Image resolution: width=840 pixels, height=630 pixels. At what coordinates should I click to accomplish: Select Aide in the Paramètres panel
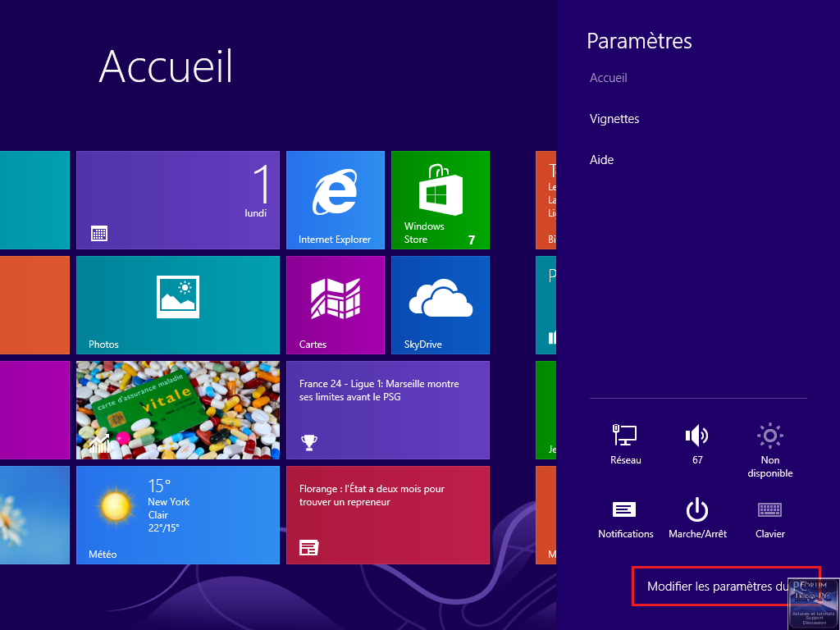coord(602,160)
